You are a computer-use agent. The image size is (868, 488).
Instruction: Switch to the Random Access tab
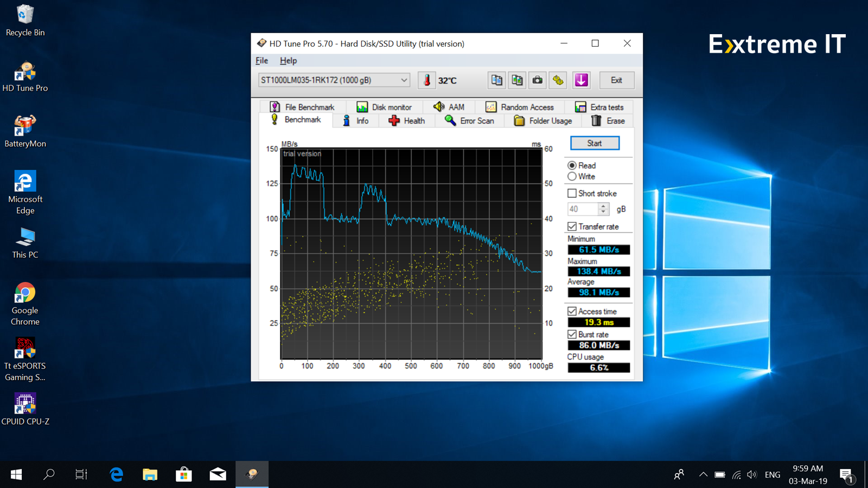520,107
